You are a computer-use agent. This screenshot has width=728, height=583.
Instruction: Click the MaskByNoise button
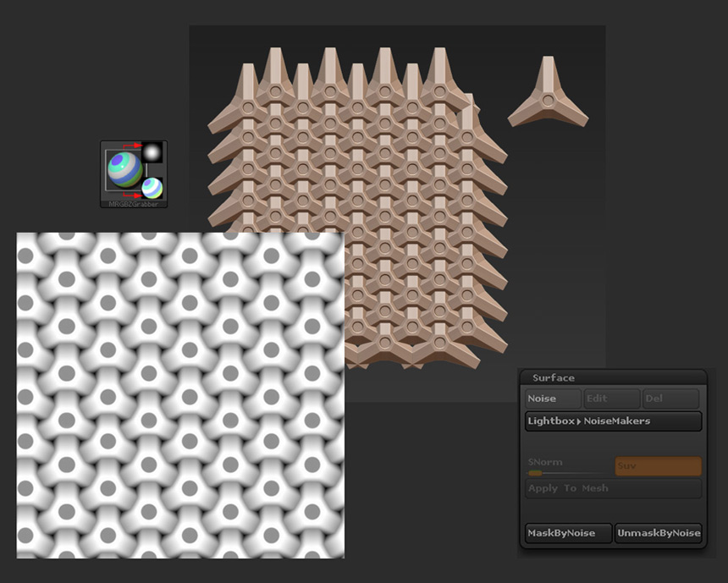[568, 533]
